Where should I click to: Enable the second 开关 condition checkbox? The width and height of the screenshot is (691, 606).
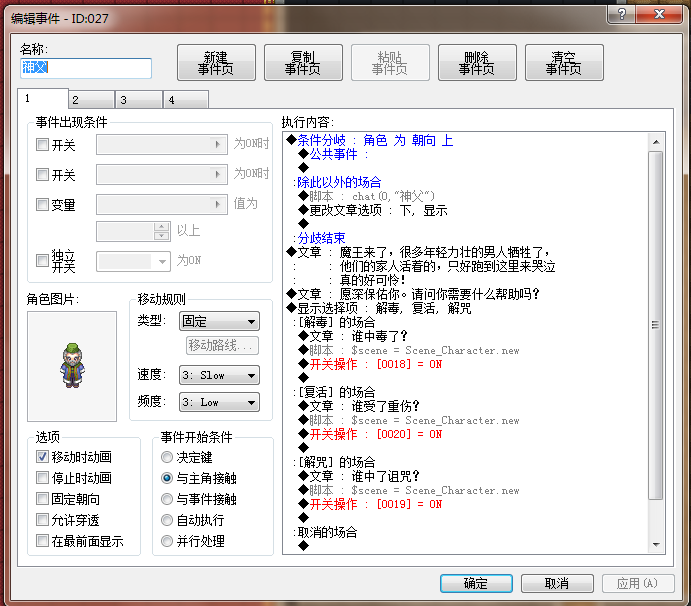tap(42, 175)
